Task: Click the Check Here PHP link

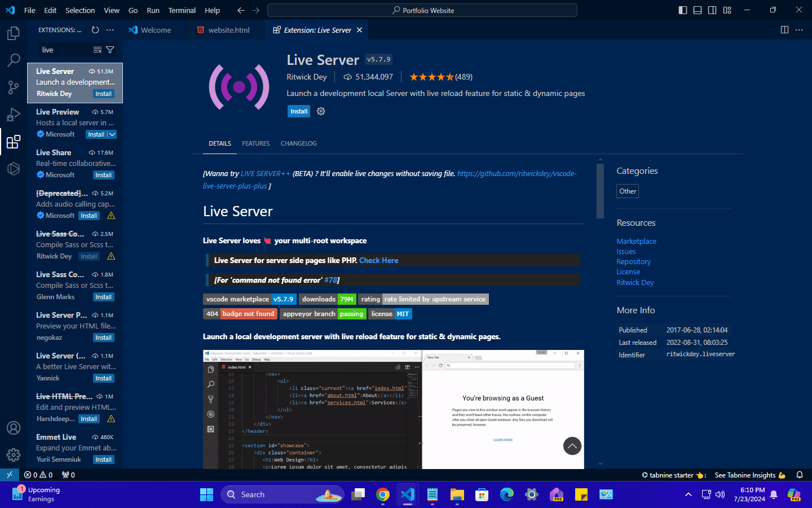Action: coord(378,260)
